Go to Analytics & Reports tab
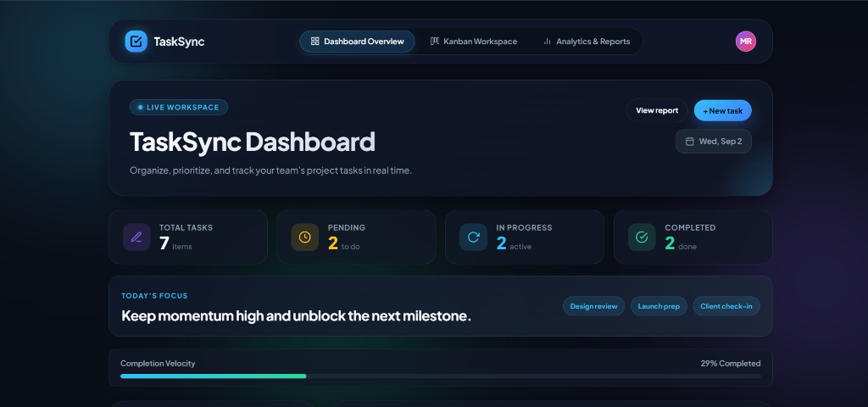 pyautogui.click(x=587, y=42)
